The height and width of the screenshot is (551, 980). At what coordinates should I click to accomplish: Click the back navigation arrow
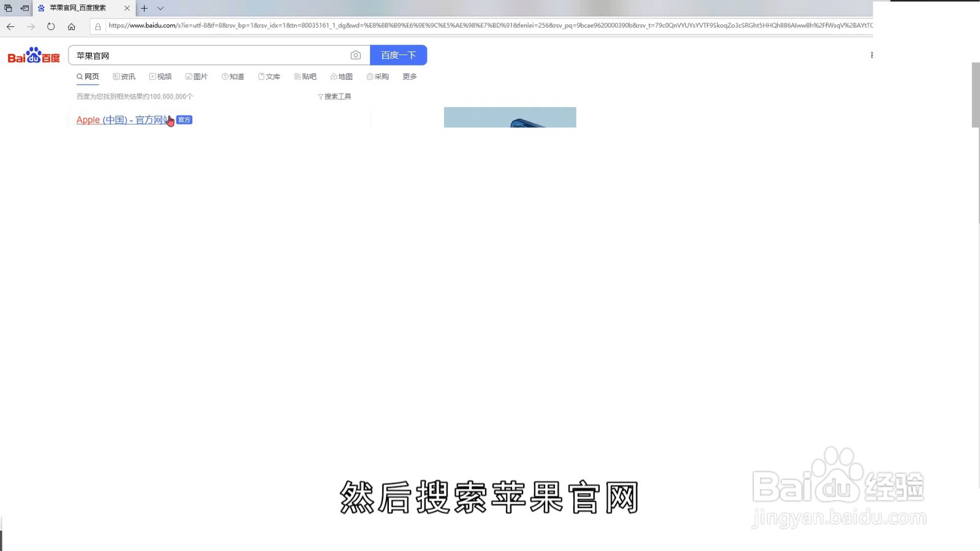[x=10, y=26]
